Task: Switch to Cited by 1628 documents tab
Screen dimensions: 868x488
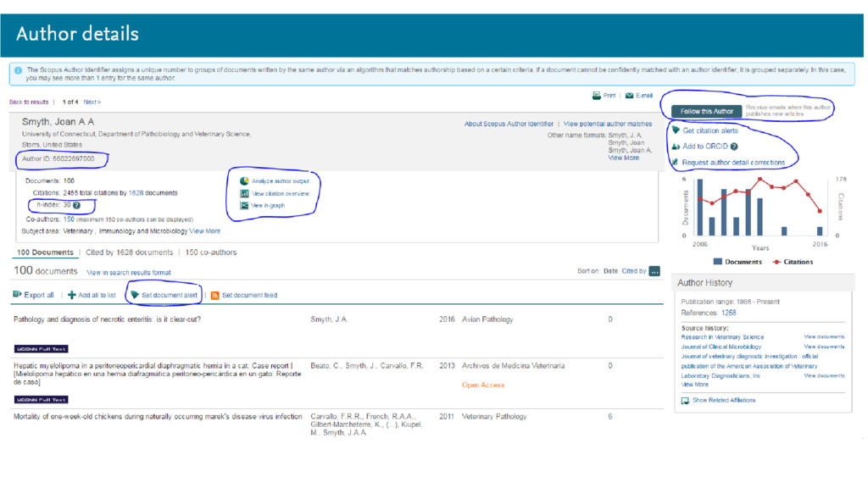Action: point(129,252)
